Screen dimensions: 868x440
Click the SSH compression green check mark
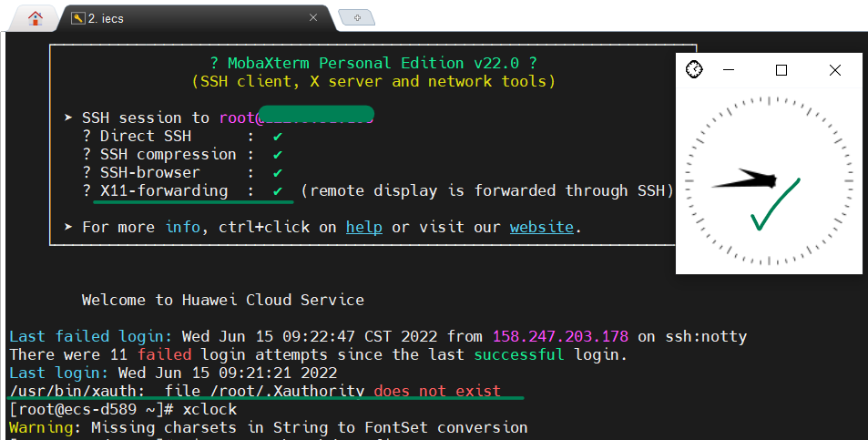click(x=278, y=154)
